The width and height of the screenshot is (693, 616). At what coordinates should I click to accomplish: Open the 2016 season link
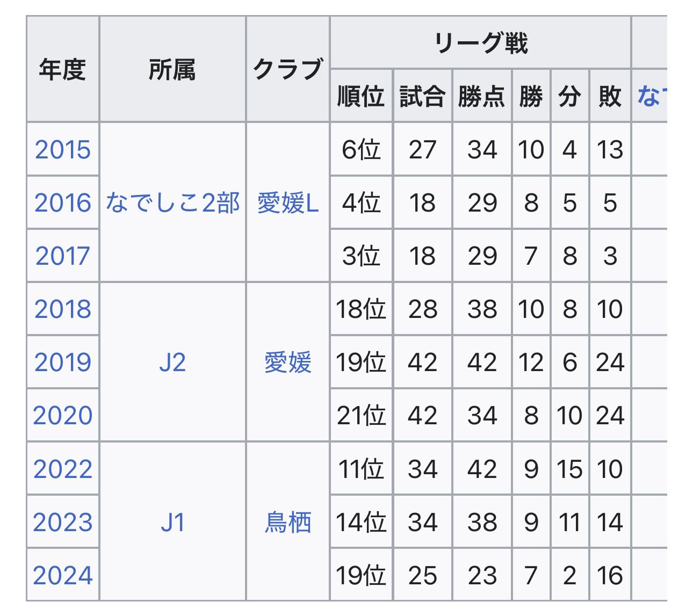63,203
